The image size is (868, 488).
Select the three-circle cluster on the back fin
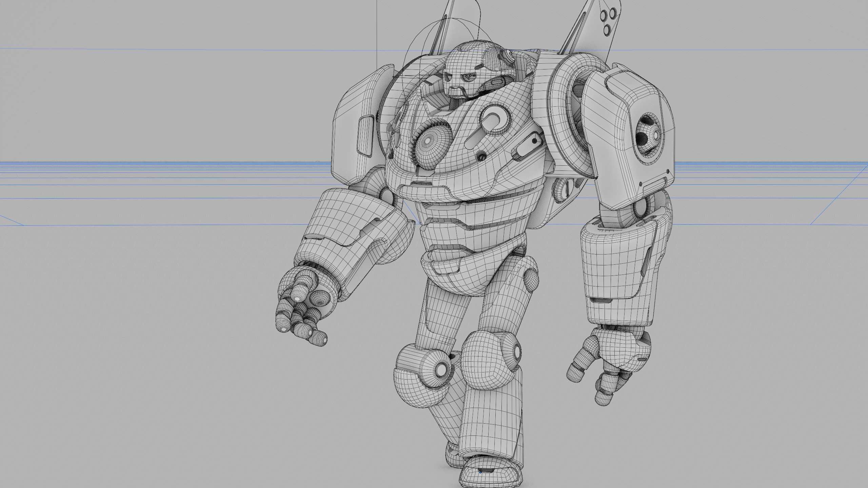click(x=608, y=21)
